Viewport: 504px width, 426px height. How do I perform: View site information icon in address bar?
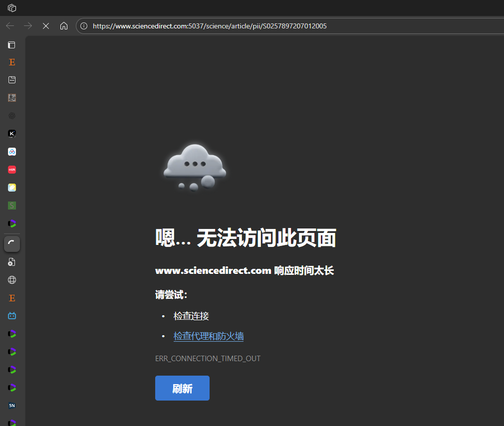pyautogui.click(x=84, y=26)
